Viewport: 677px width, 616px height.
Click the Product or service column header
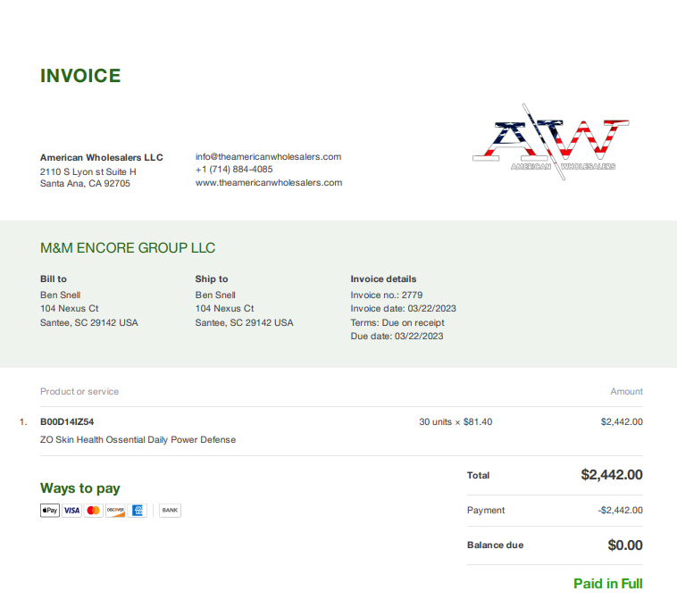coord(79,391)
